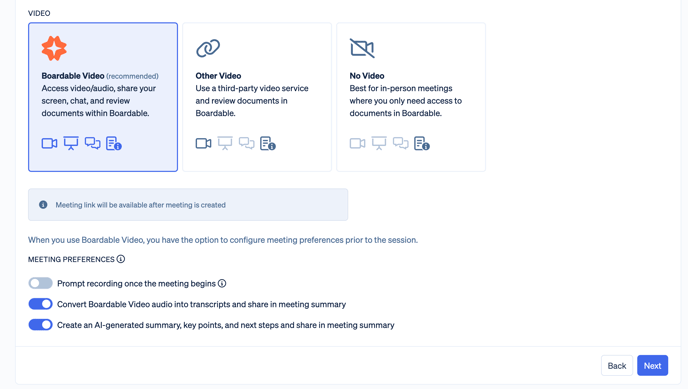Click the screen share icon in Boardable Video card
Screen dimensions: 688x389
(71, 143)
